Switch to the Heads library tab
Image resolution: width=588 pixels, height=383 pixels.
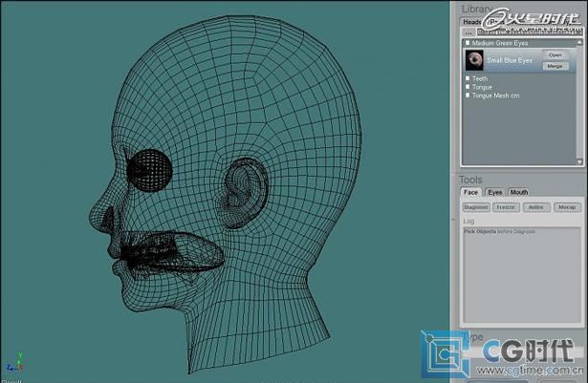point(471,22)
